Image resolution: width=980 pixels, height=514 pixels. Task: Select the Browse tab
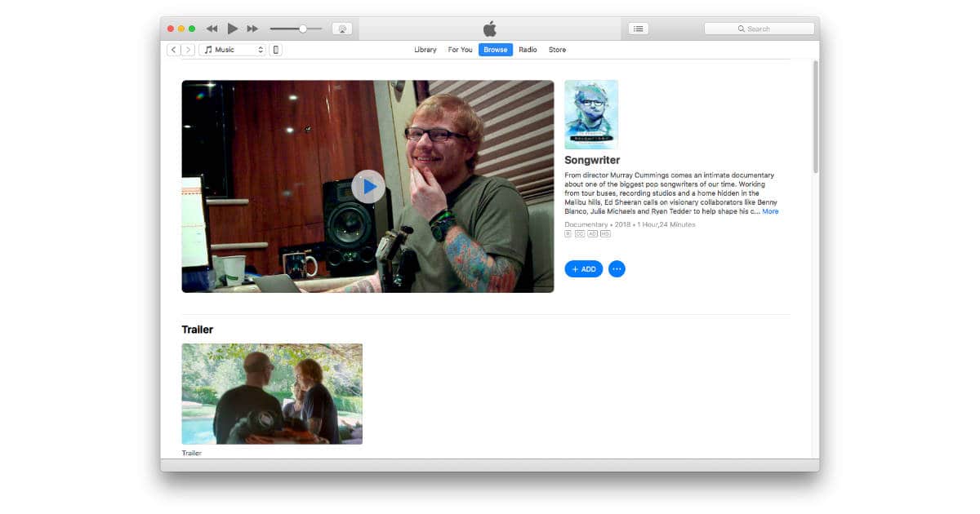(496, 50)
